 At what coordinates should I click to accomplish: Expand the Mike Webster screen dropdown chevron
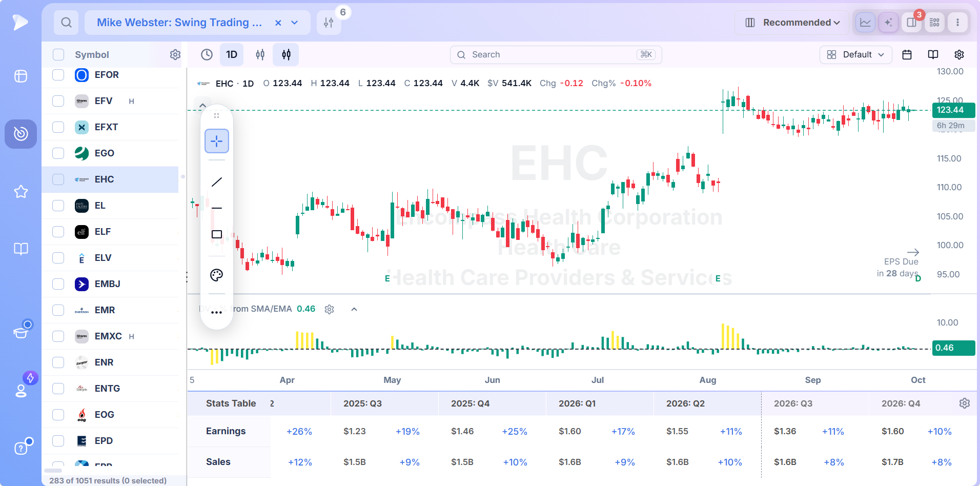pos(295,23)
